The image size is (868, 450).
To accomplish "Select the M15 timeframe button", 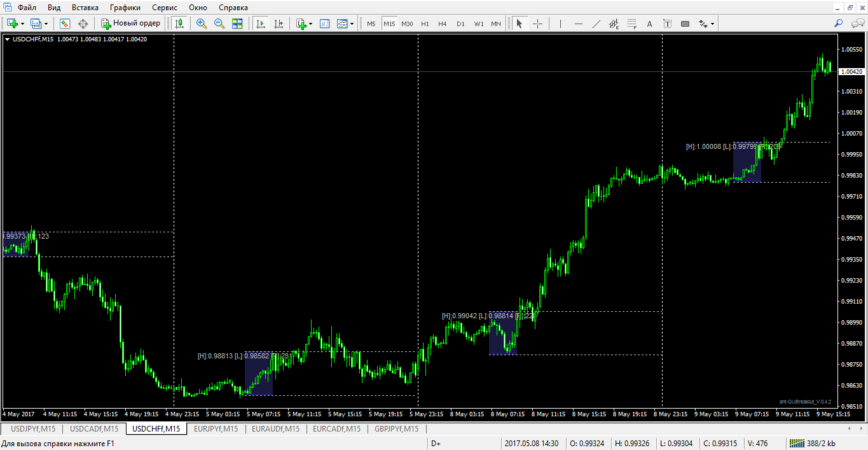I will (389, 24).
